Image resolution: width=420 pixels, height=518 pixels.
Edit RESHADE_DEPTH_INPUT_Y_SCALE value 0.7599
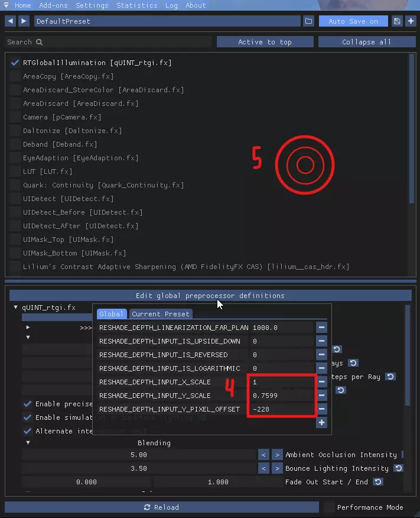click(x=282, y=396)
